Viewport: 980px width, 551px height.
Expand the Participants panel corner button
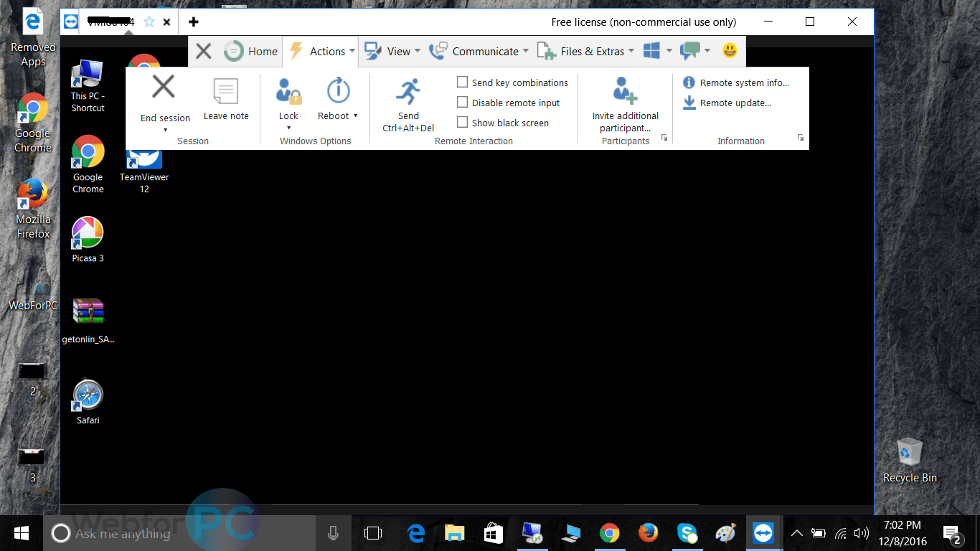664,136
